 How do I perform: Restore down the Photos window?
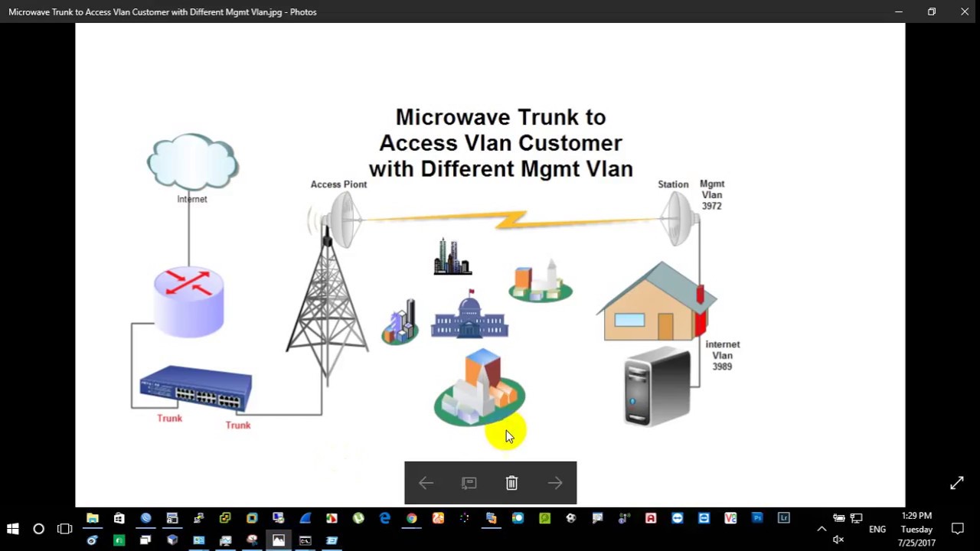(932, 11)
